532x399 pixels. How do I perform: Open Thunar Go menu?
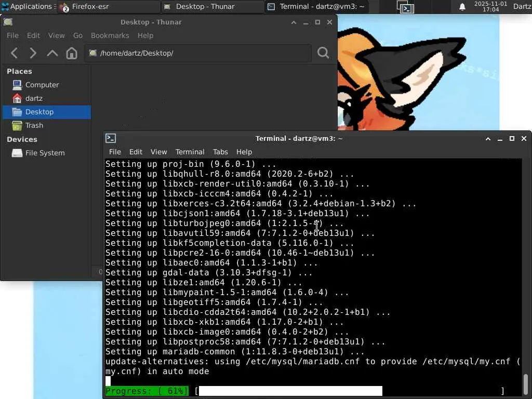point(78,36)
